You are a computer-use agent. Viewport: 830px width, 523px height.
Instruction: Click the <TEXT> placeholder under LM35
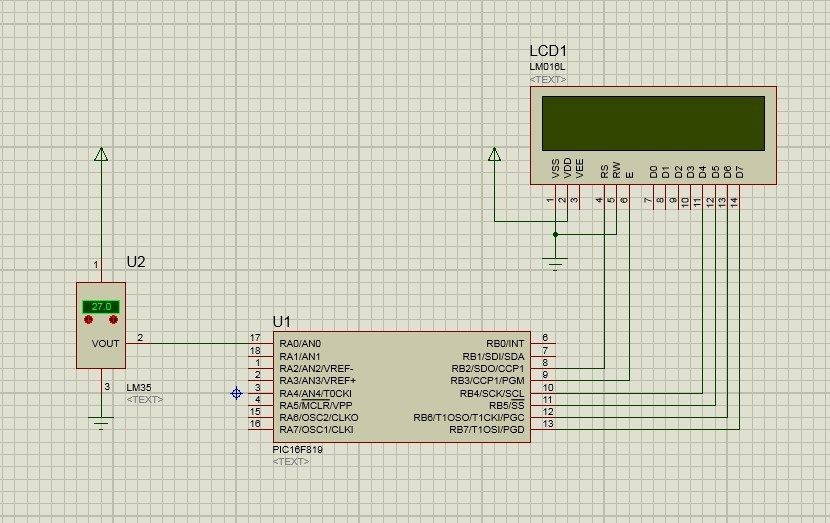coord(145,400)
